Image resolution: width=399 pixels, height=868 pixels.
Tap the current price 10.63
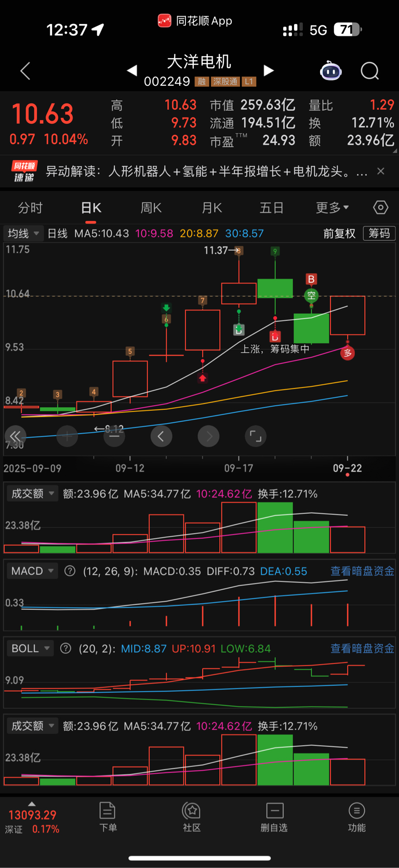point(43,114)
